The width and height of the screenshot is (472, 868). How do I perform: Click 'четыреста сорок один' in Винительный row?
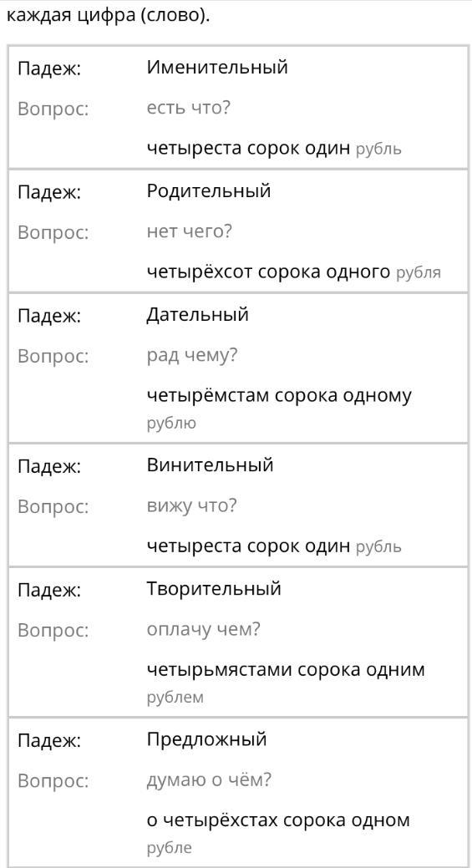click(x=248, y=546)
